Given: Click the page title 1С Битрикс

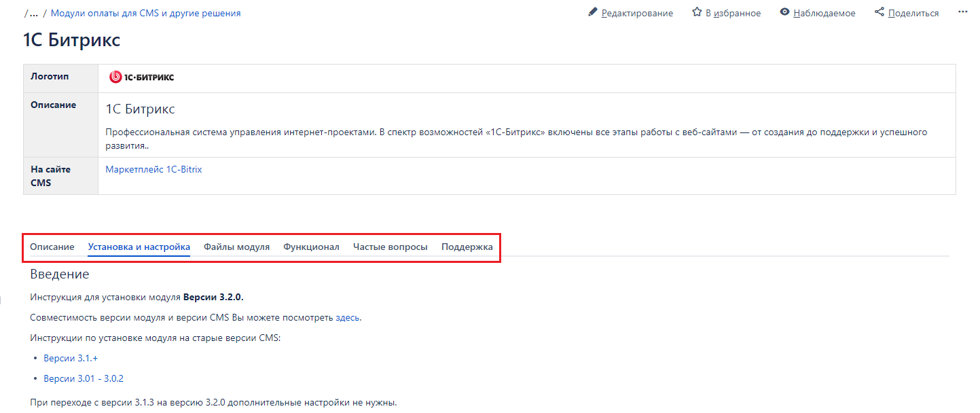Looking at the screenshot, I should (72, 40).
